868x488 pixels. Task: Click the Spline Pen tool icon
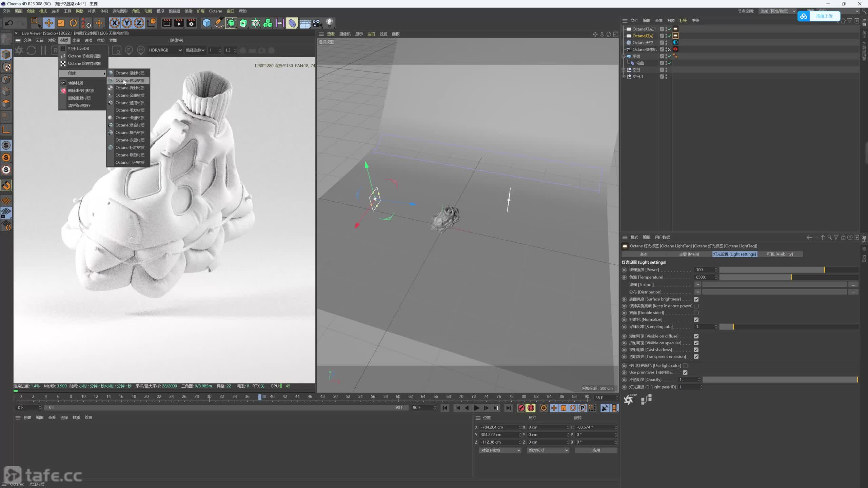219,23
